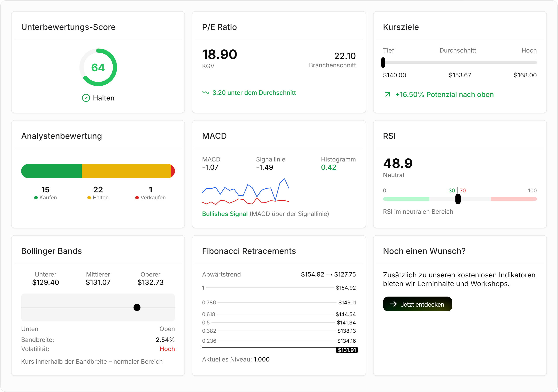Click Aktuelles Niveau: 1.000 text
Viewport: 558px width, 392px height.
pyautogui.click(x=236, y=359)
